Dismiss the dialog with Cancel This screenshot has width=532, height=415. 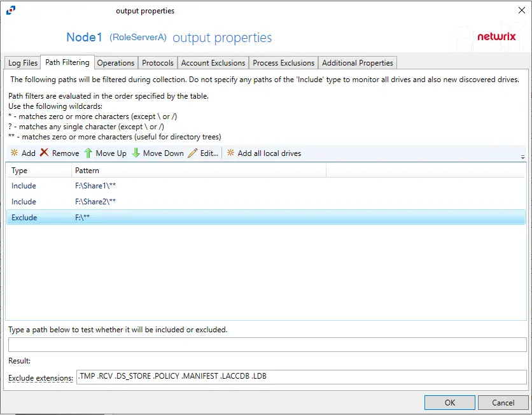503,402
